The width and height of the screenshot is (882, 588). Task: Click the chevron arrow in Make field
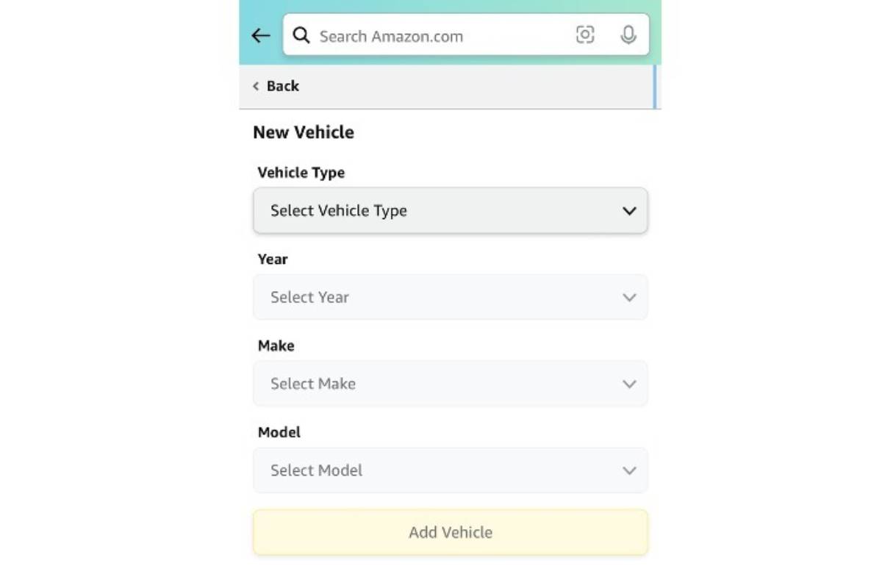point(629,384)
